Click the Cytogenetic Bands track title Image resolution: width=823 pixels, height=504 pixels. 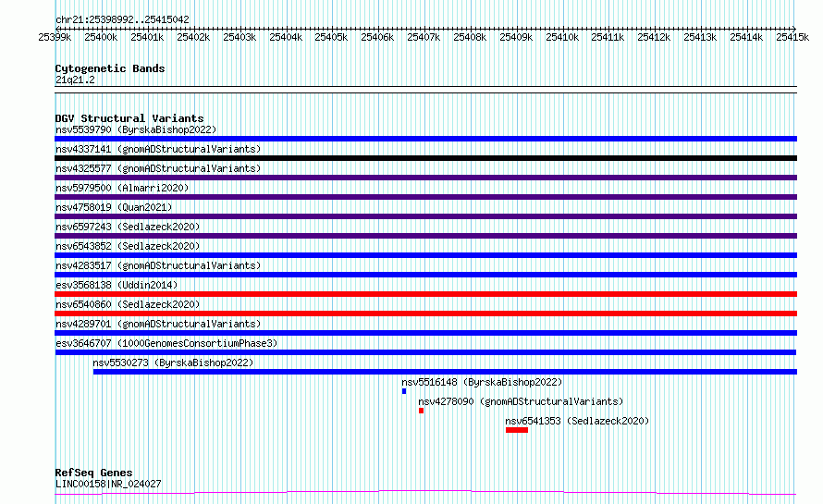pos(110,68)
